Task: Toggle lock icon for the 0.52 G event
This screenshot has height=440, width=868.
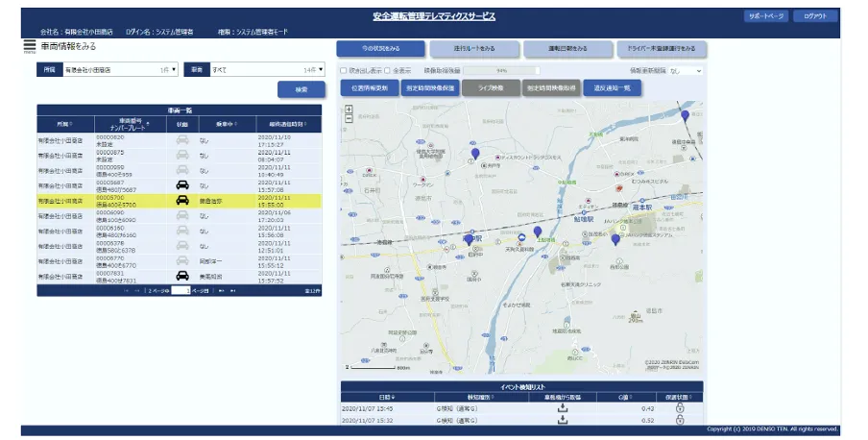Action: point(680,420)
